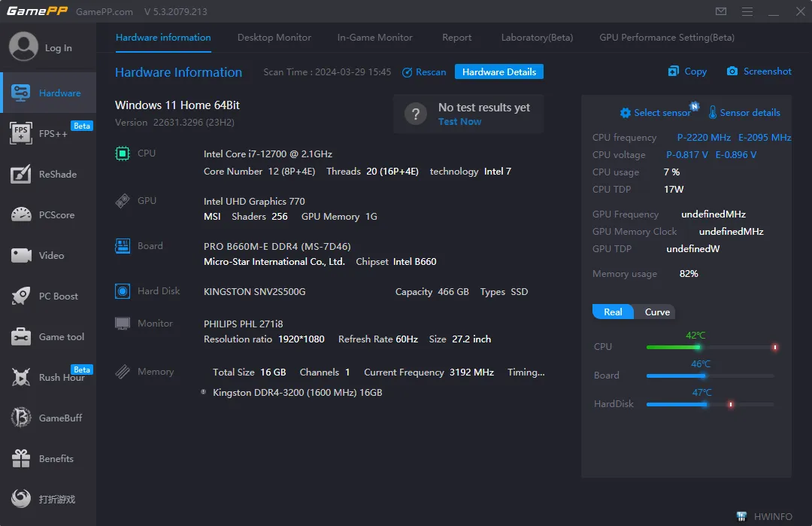Image resolution: width=812 pixels, height=526 pixels.
Task: Click the Hardware Details button
Action: pos(498,71)
